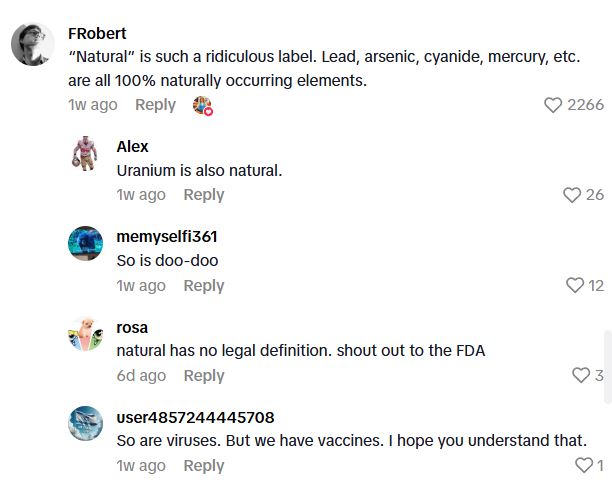
Task: Reply to FRobert's comment
Action: point(155,105)
